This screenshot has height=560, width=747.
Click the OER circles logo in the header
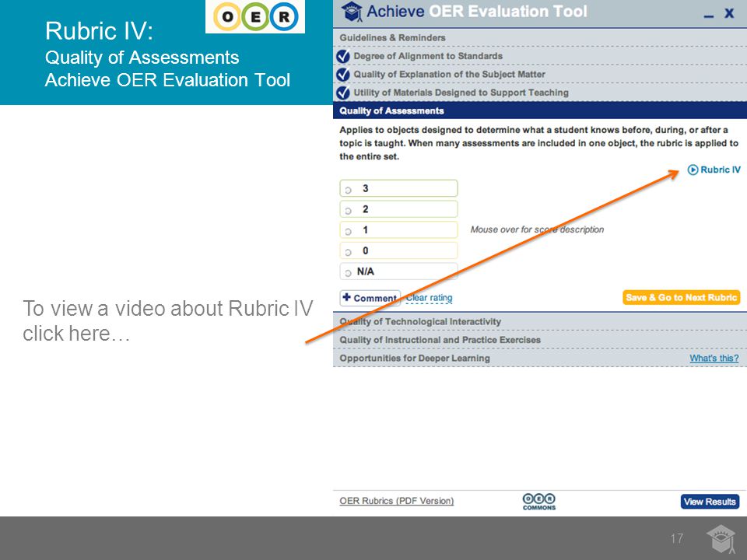pos(255,16)
